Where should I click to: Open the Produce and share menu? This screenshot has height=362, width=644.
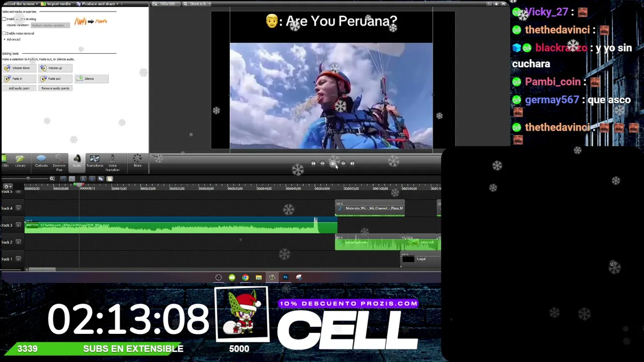pos(99,4)
